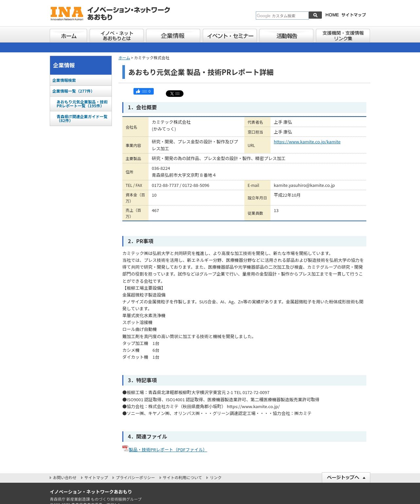
Task: Click the INA Innovation Network Aomori logo
Action: pos(110,14)
